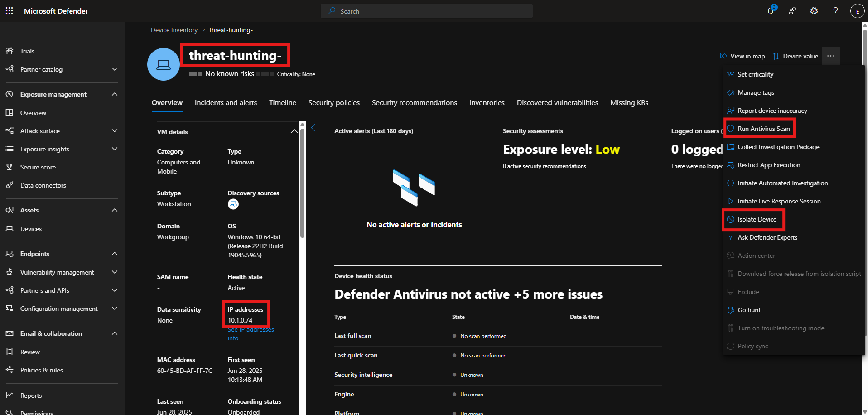The image size is (868, 415).
Task: Open the Missing KBs tab
Action: tap(629, 103)
